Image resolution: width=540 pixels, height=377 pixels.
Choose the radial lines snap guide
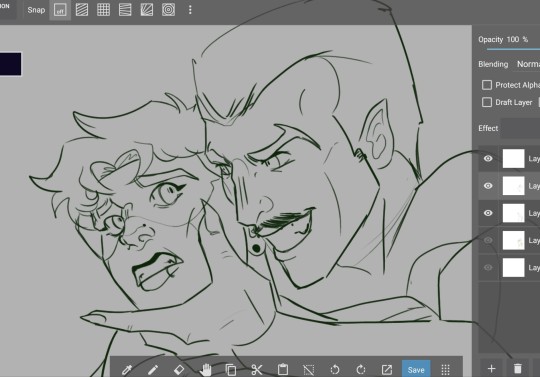click(147, 10)
